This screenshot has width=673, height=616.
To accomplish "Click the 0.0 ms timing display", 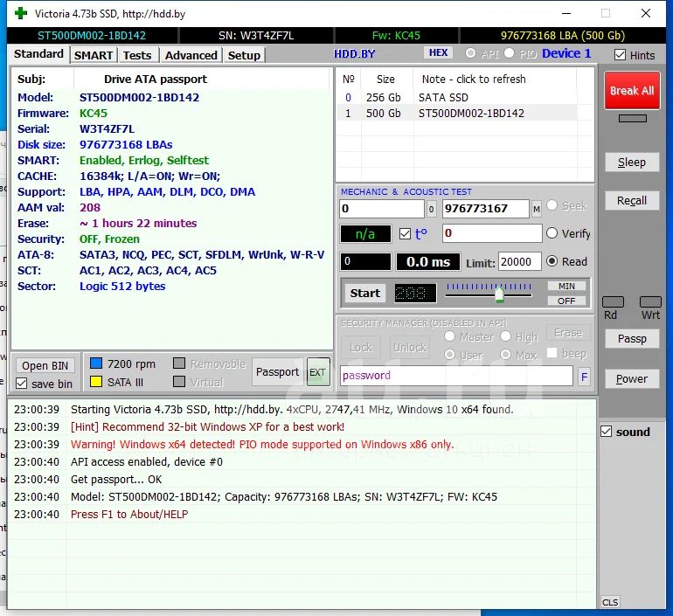I will tap(428, 261).
